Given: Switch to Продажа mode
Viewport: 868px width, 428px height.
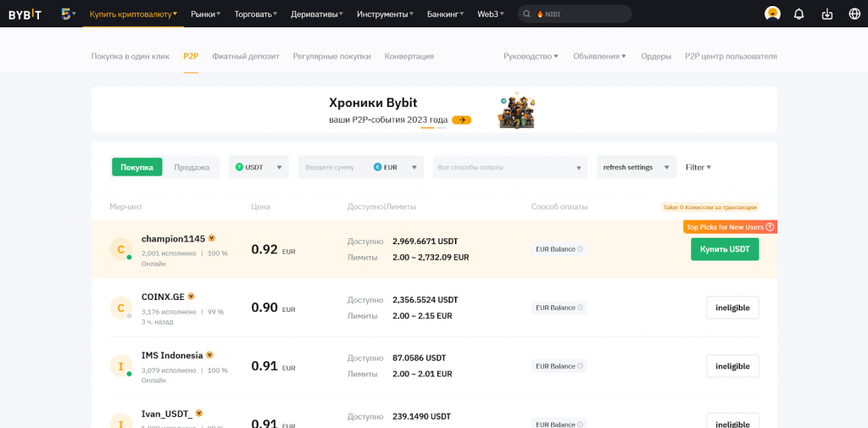Looking at the screenshot, I should tap(192, 167).
